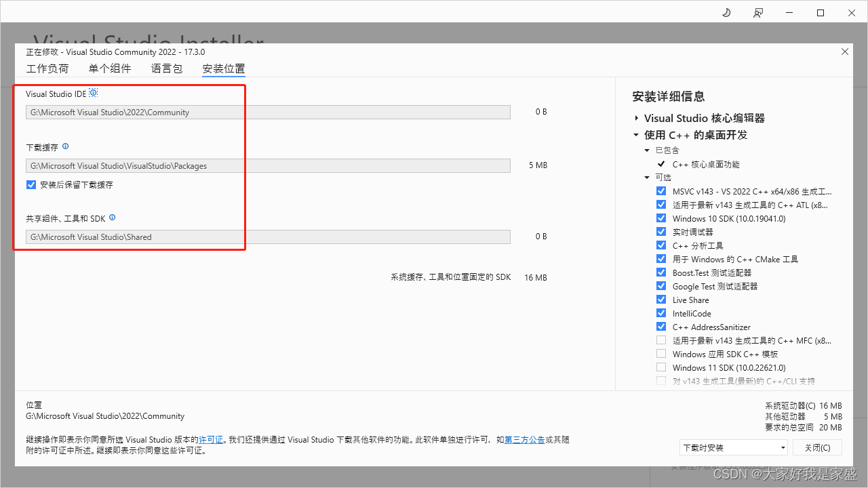
Task: Click info icon beside 共享组件、工具和 SDK
Action: pyautogui.click(x=113, y=218)
